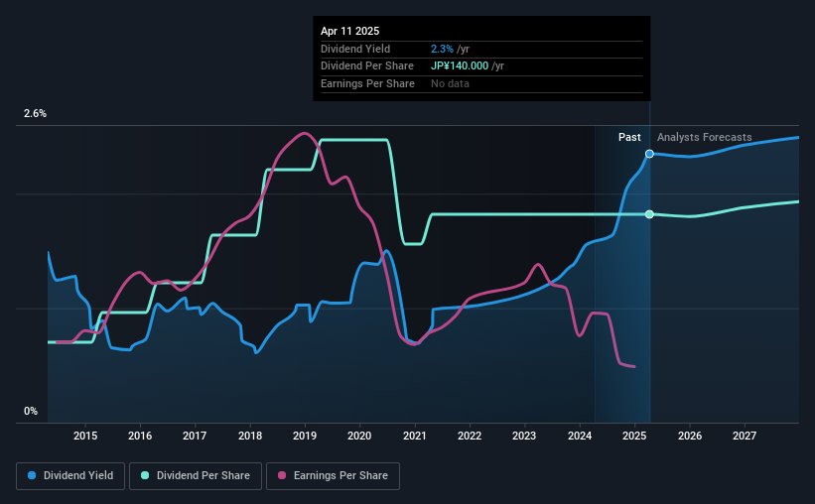Click the blue dividend yield marker on chart

coord(649,154)
